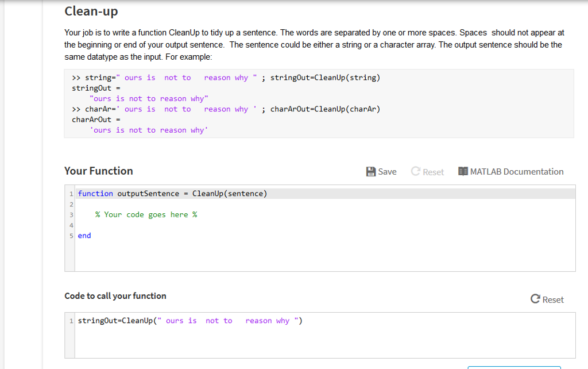Click the C-shaped reset arrow in the toolbar
Viewport: 588px width, 369px height.
(414, 171)
